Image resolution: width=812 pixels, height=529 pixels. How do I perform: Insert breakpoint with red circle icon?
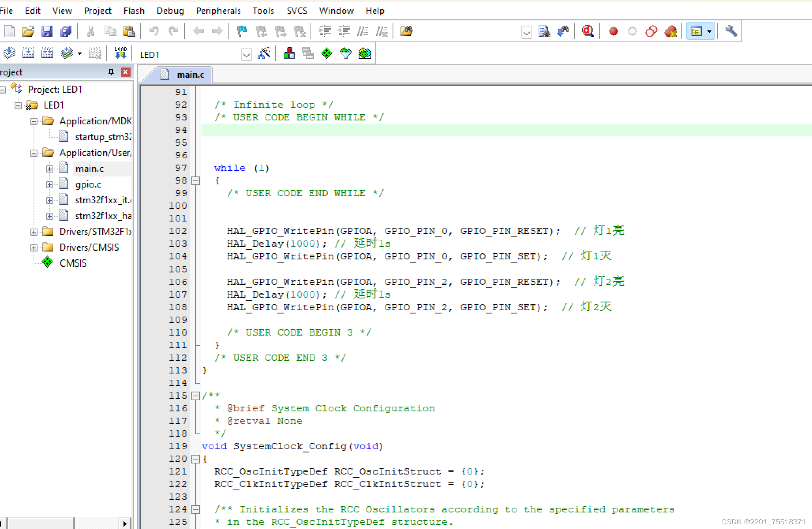pyautogui.click(x=613, y=31)
